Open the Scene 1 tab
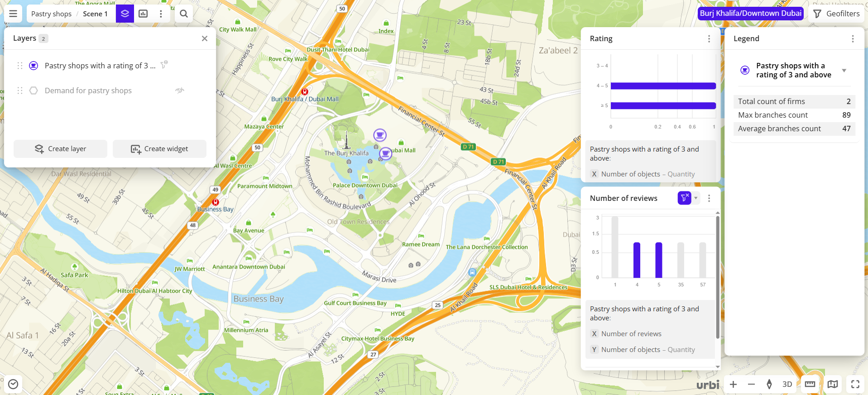The width and height of the screenshot is (868, 395). click(95, 14)
